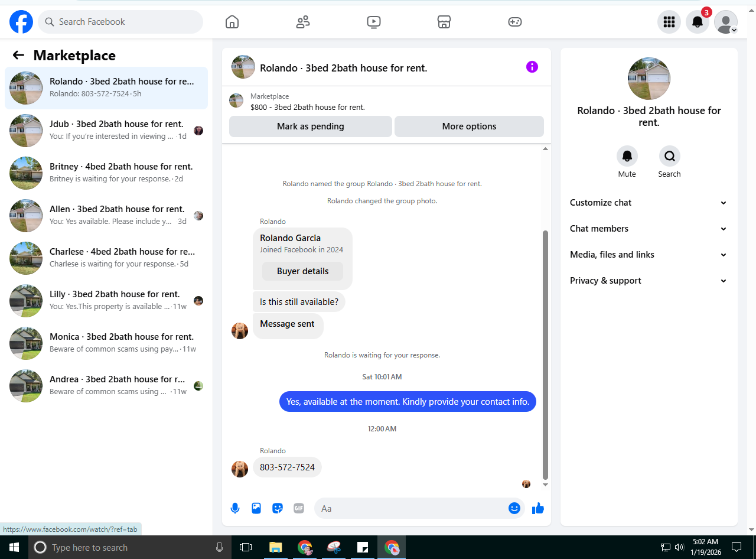Open Allen conversation in the list
This screenshot has width=756, height=559.
pos(106,216)
